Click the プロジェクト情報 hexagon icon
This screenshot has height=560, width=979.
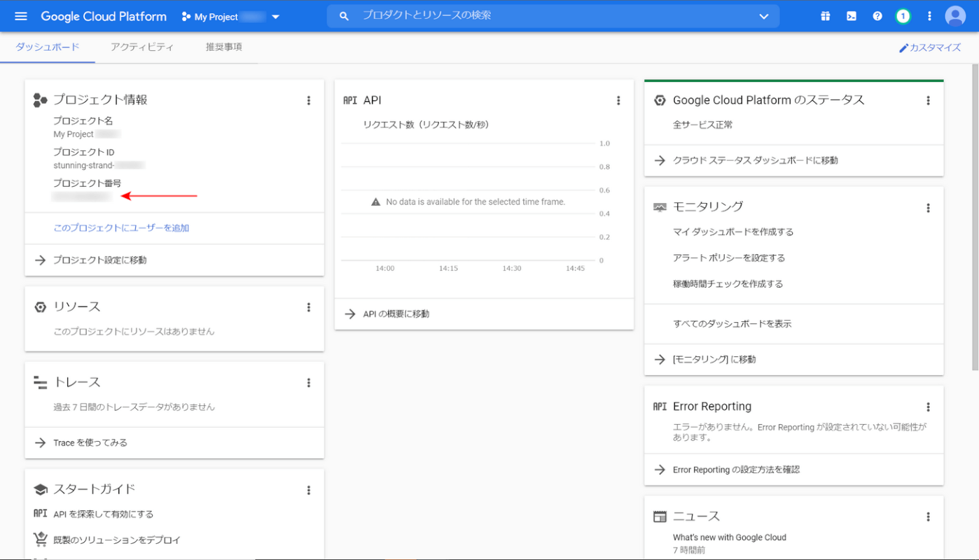(x=40, y=101)
